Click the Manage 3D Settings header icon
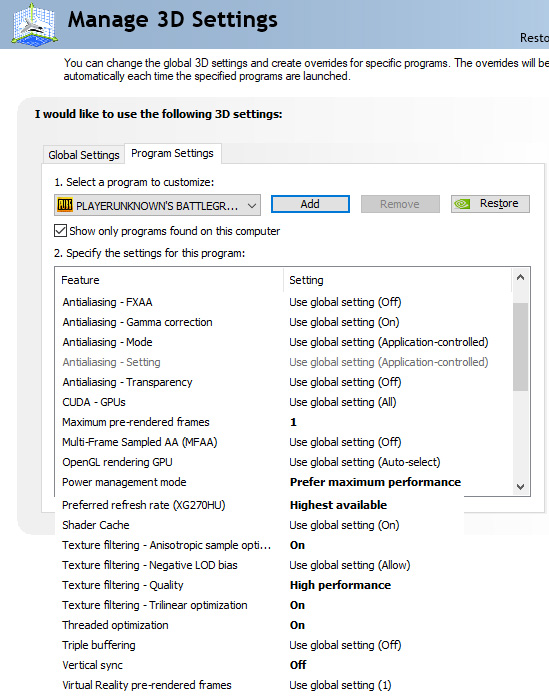The image size is (549, 698). pyautogui.click(x=35, y=24)
